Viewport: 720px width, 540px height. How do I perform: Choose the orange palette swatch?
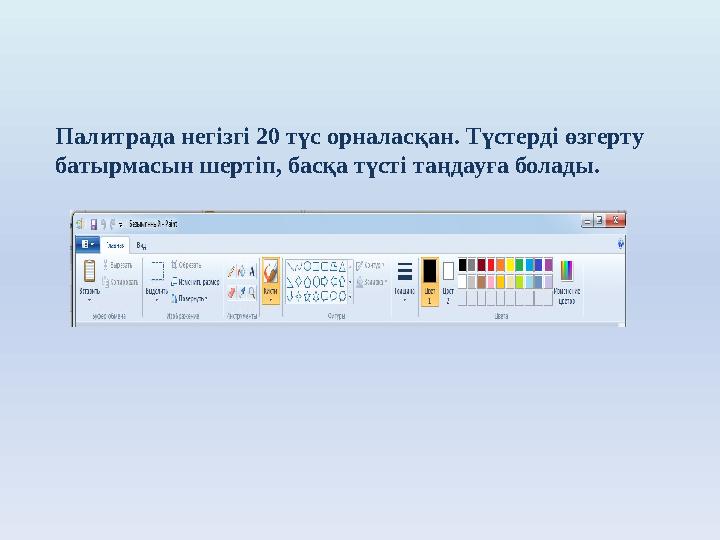pyautogui.click(x=501, y=265)
